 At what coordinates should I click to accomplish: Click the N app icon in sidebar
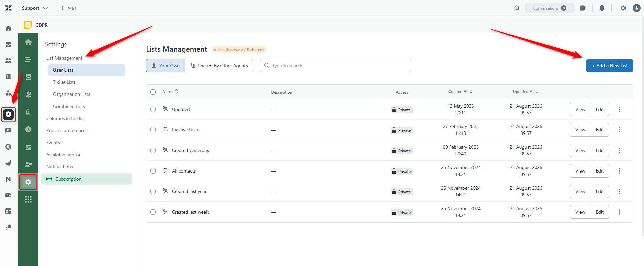8,179
